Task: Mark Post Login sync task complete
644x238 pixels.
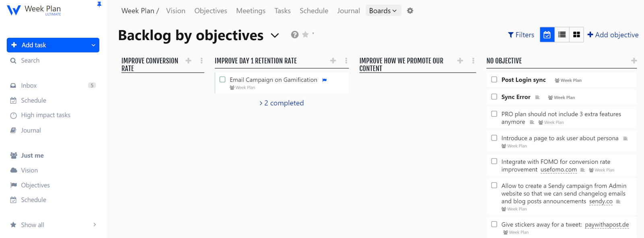Action: click(x=494, y=80)
